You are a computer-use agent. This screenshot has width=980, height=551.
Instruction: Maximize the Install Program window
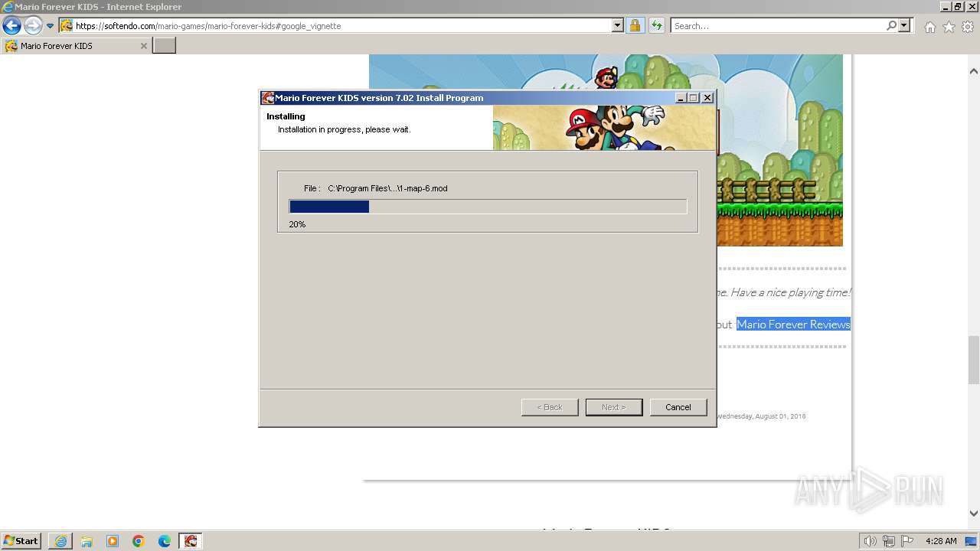[694, 98]
